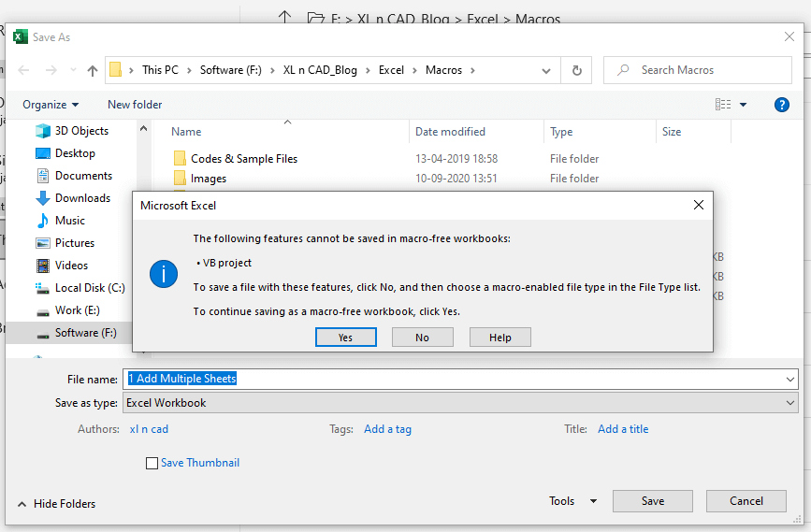Select Pictures in the navigation pane
The image size is (811, 532).
click(x=65, y=243)
